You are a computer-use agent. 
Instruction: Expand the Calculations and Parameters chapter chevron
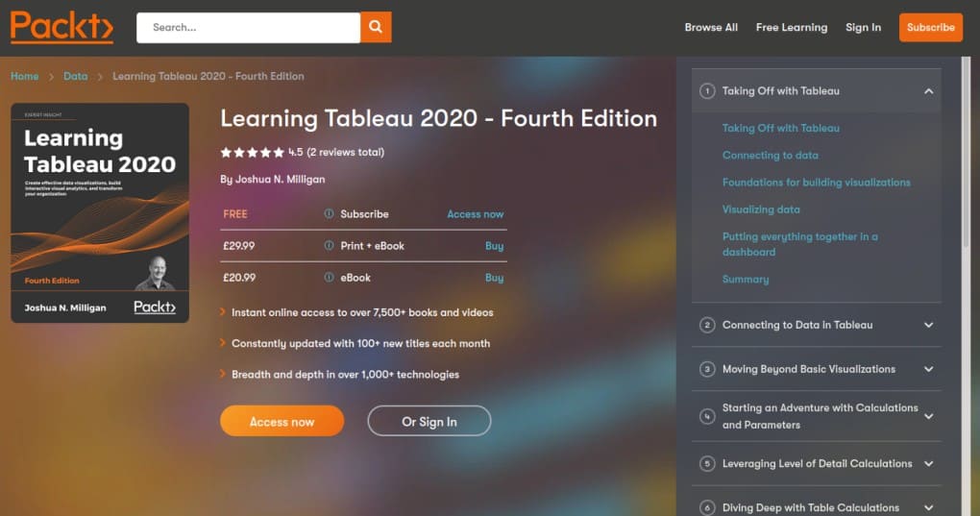pyautogui.click(x=929, y=416)
